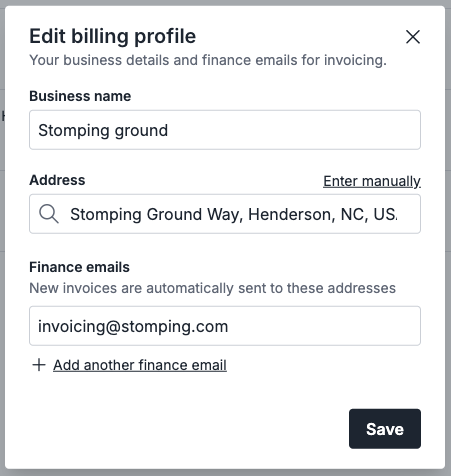Click the dimmed overlay above the dialog

(225, 2)
